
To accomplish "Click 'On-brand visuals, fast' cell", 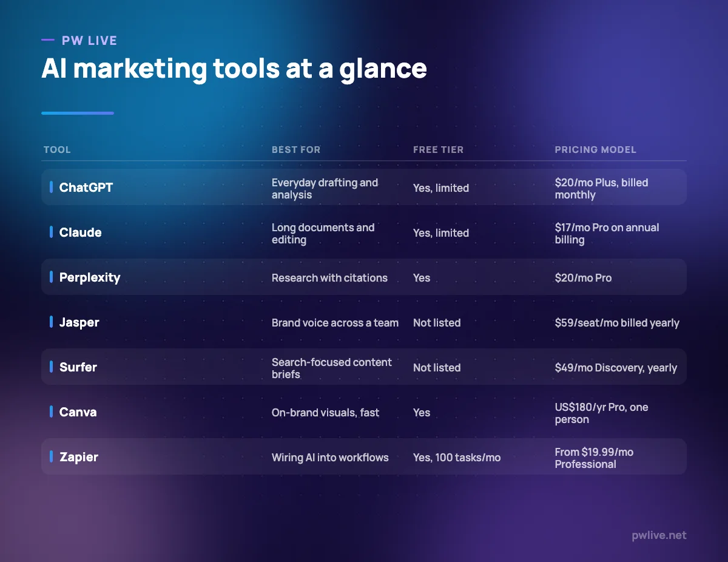I will tap(325, 413).
